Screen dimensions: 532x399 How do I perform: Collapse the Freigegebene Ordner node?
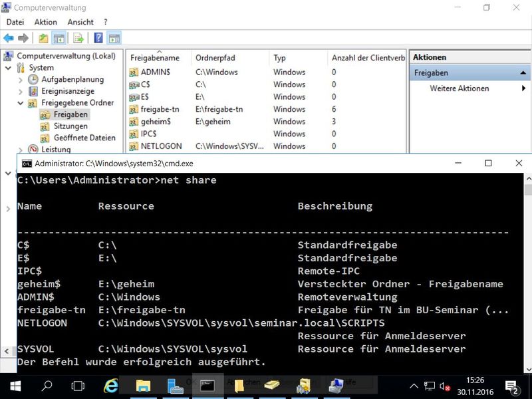point(21,104)
